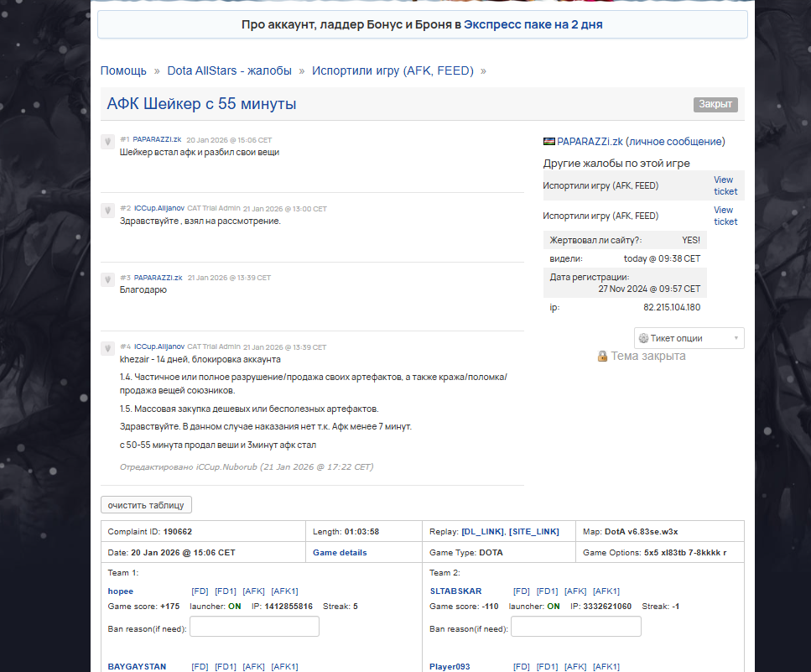Select Complaint ID value 190662

coord(178,532)
